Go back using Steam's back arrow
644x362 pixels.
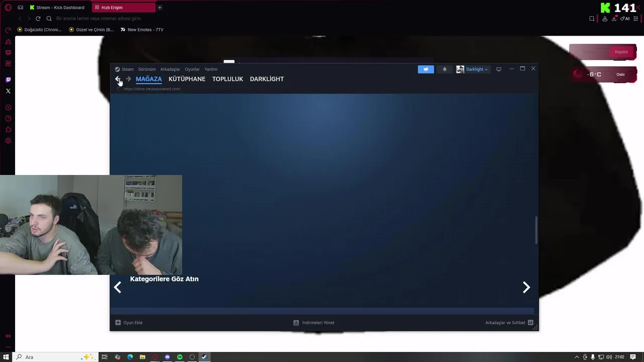117,79
